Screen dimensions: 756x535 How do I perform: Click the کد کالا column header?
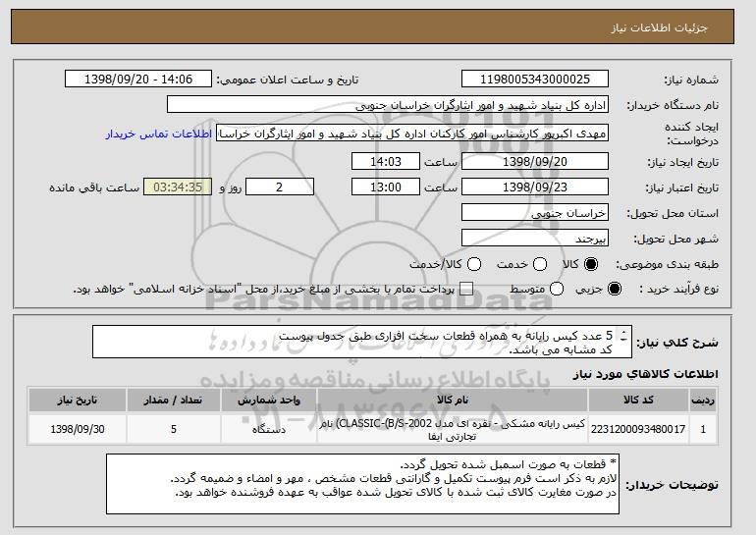click(x=638, y=401)
